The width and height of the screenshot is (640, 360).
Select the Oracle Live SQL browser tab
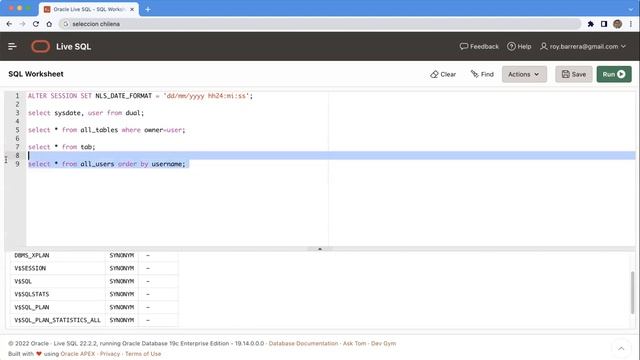[89, 9]
